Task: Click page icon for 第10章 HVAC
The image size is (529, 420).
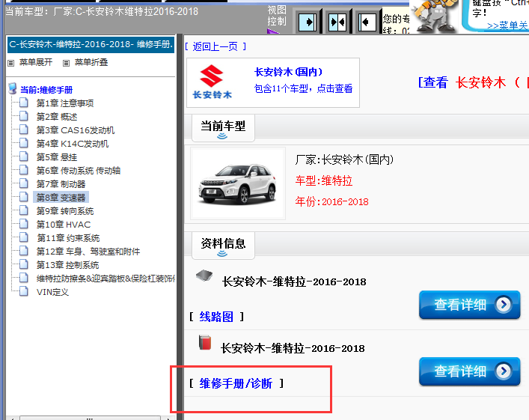Action: point(24,224)
